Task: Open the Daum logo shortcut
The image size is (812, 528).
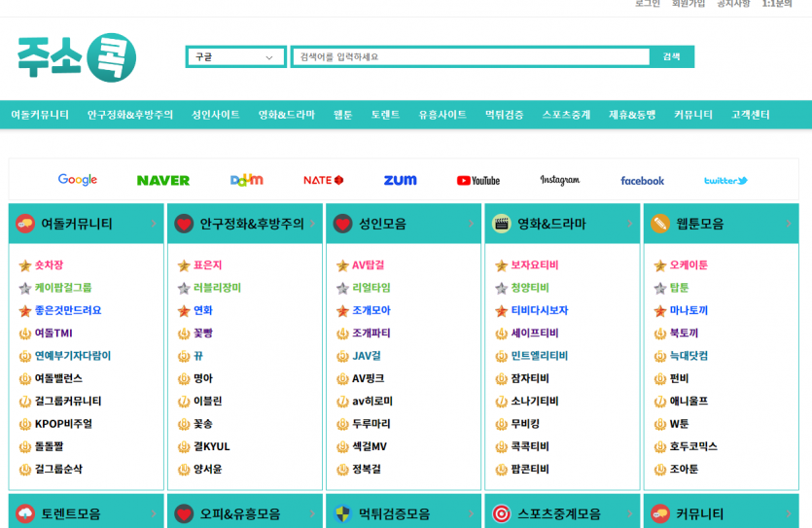Action: (246, 180)
